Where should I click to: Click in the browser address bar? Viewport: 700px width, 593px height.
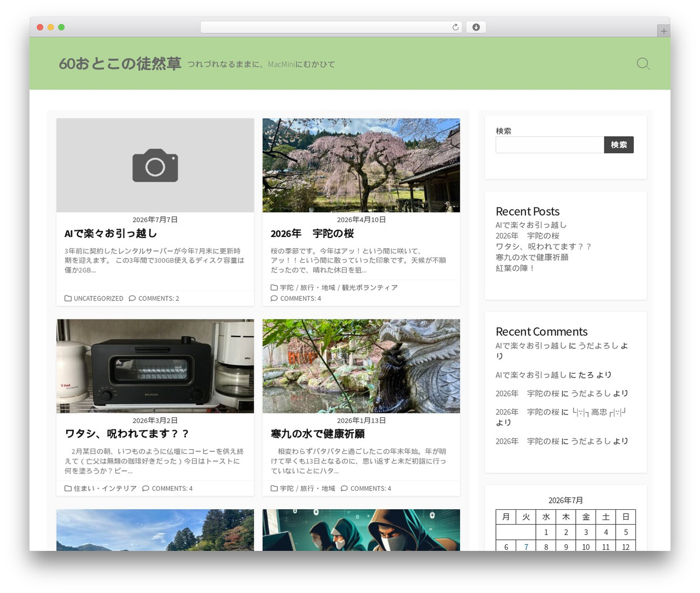[x=331, y=27]
